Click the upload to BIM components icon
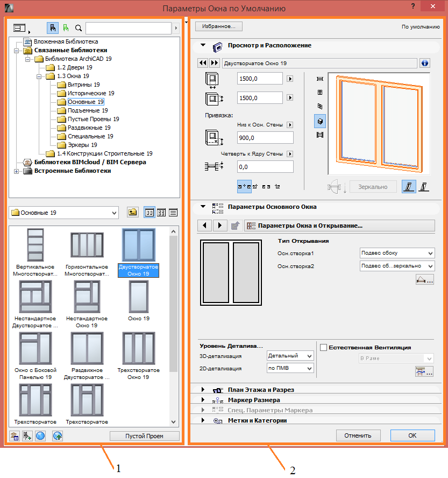This screenshot has width=448, height=478. click(x=58, y=436)
